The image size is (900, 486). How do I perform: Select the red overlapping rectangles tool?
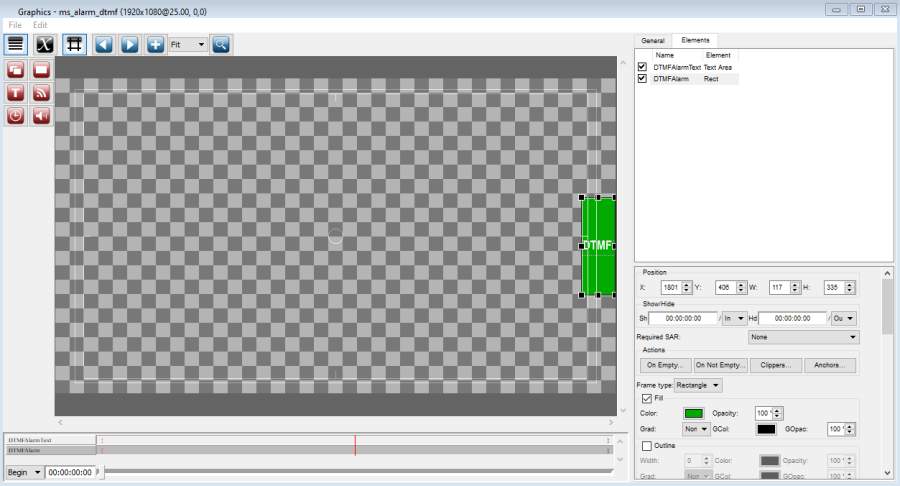click(15, 70)
